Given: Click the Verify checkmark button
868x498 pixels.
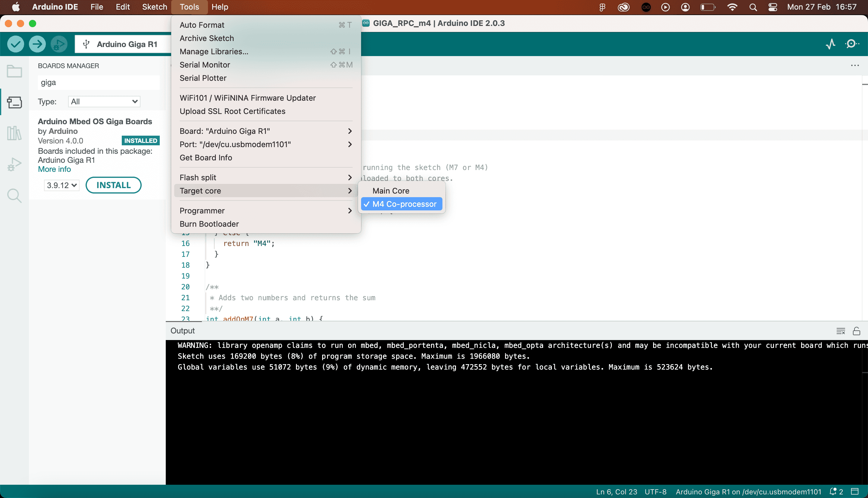Looking at the screenshot, I should point(15,44).
